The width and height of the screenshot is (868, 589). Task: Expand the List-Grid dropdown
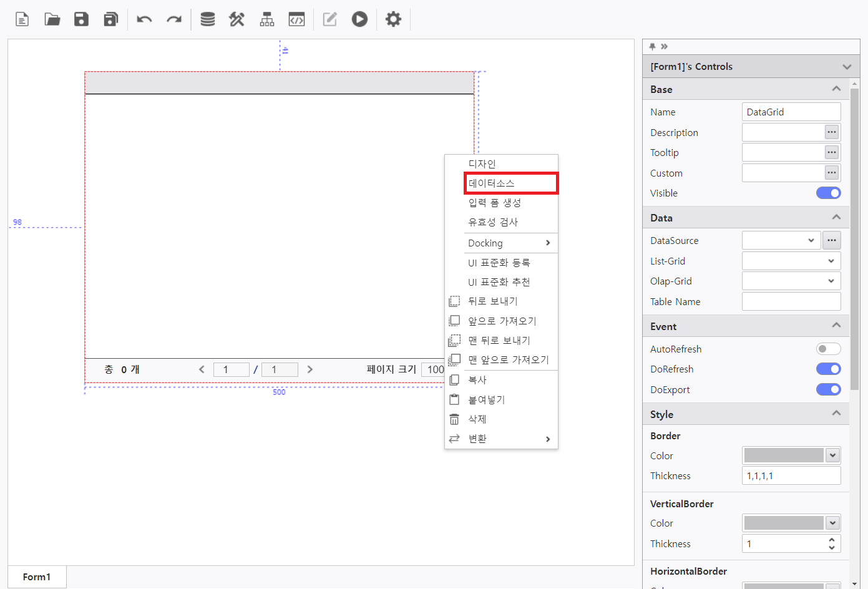tap(791, 261)
